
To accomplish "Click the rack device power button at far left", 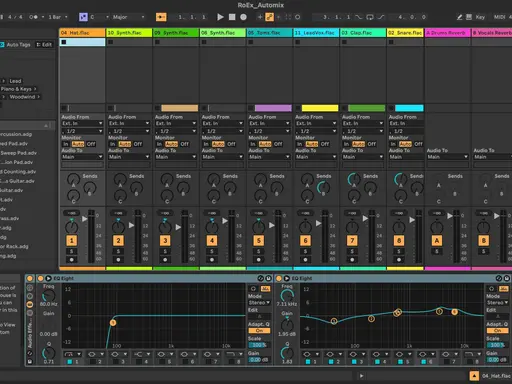I will 30,278.
